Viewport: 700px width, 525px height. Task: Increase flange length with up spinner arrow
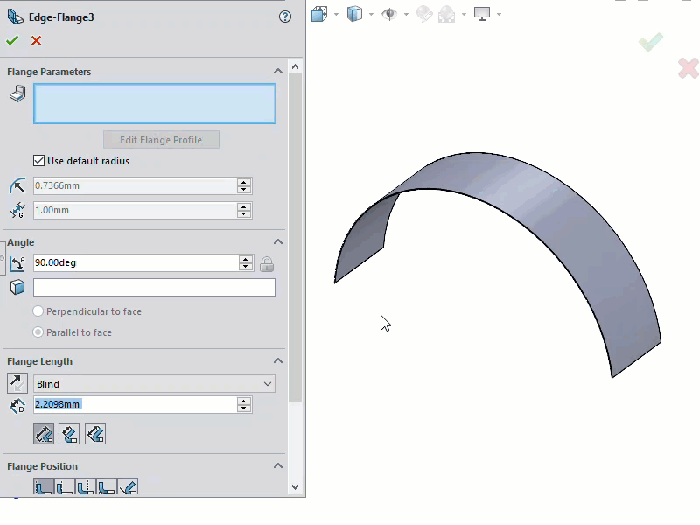click(244, 401)
